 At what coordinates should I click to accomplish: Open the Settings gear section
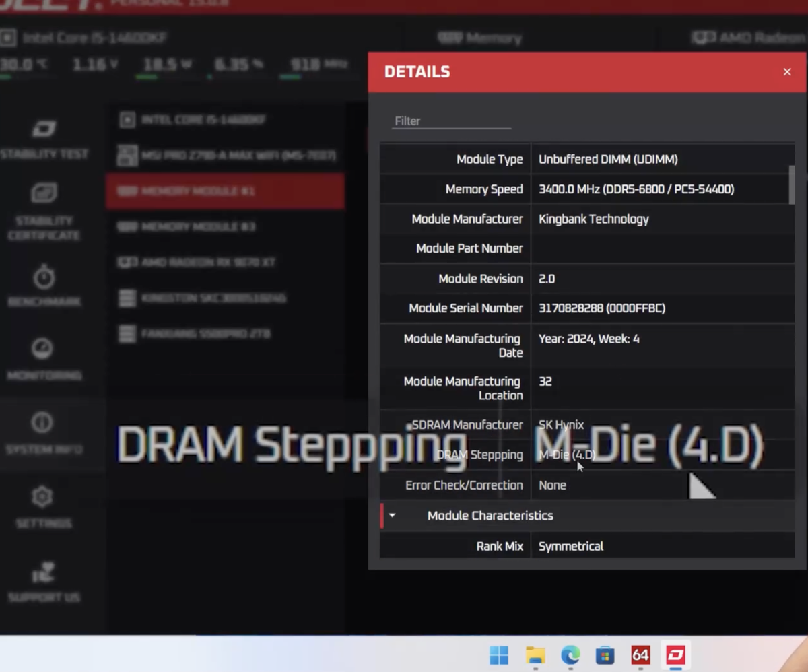tap(44, 508)
